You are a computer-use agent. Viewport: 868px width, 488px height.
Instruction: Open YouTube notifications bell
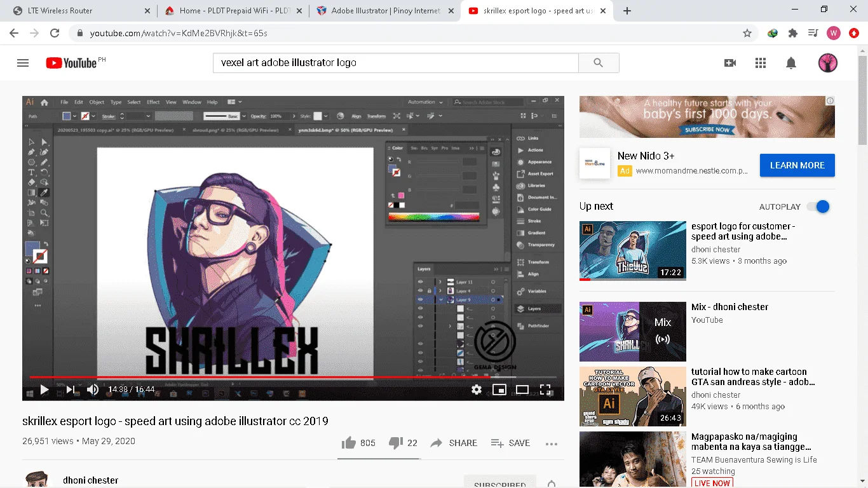click(791, 63)
